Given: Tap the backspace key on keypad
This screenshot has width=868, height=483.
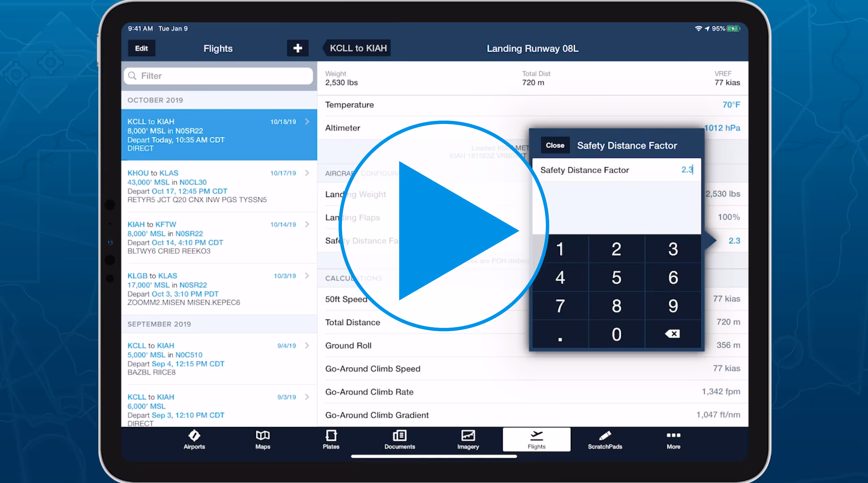Looking at the screenshot, I should point(672,334).
